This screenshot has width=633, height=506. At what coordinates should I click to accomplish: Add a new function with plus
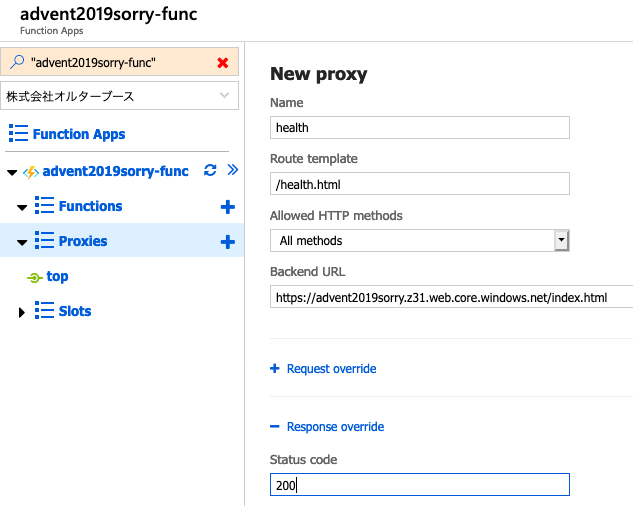(228, 207)
